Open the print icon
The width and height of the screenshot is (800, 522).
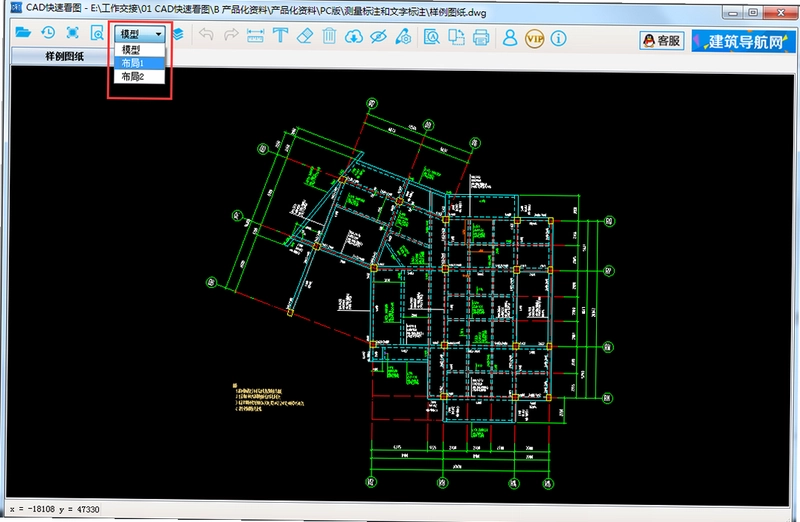(481, 37)
